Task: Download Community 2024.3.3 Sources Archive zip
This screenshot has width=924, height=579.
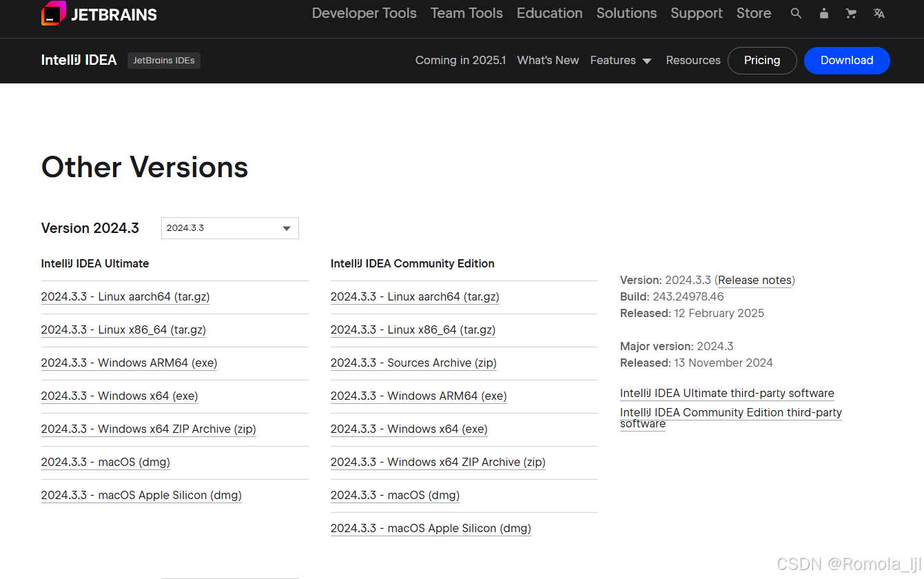Action: [413, 363]
